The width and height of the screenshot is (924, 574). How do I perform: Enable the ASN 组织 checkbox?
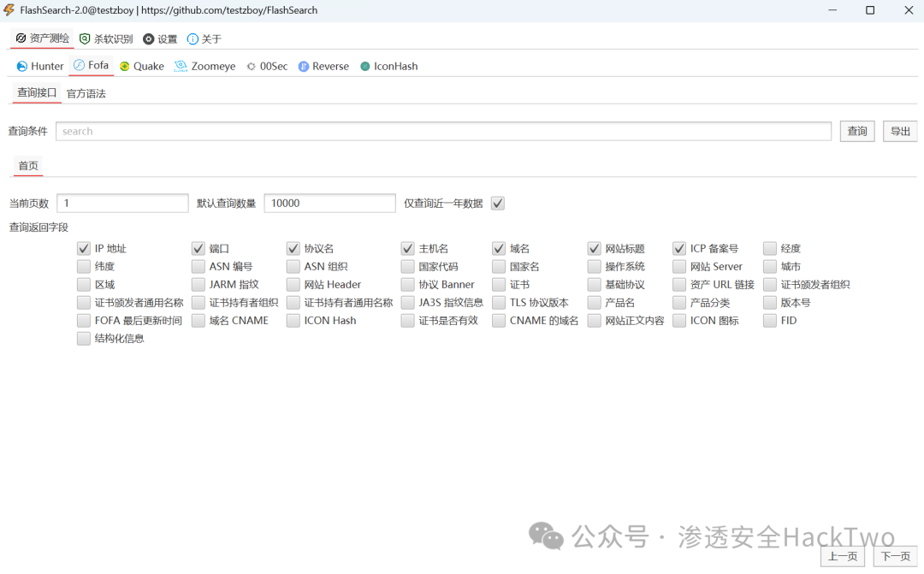click(293, 266)
